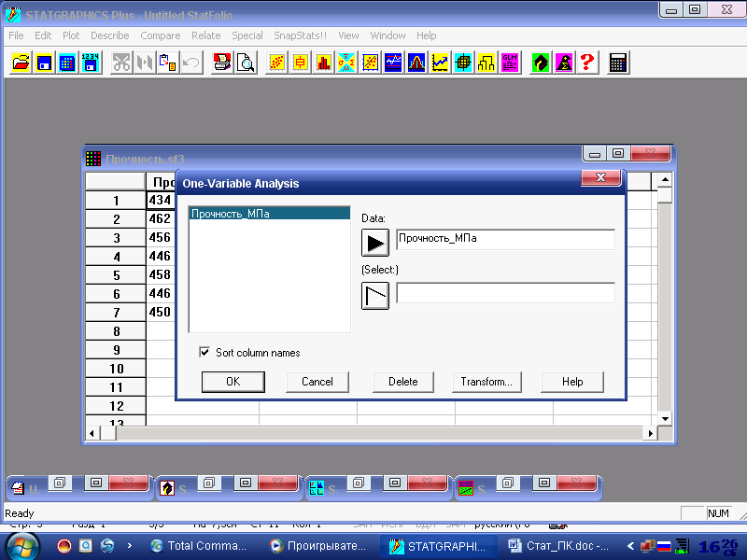Screen dimensions: 747x560
Task: Click the Cancel button in the dialog
Action: 317,382
